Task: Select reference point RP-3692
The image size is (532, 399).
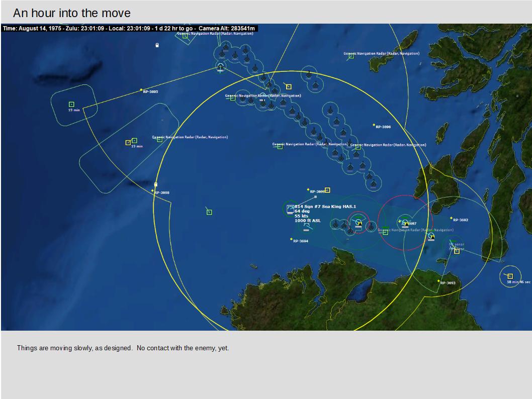Action: click(451, 218)
